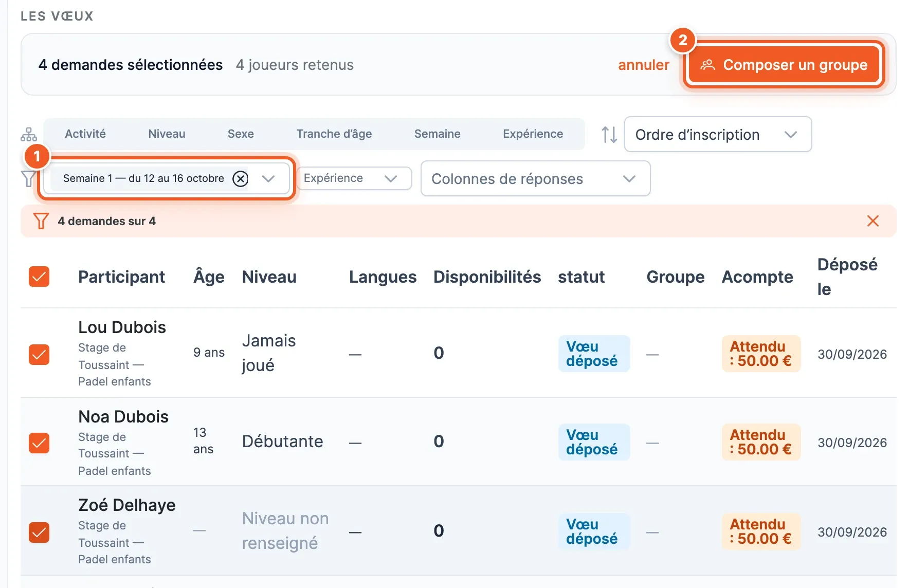The height and width of the screenshot is (588, 909).
Task: Toggle the select-all checkbox in header
Action: [39, 277]
